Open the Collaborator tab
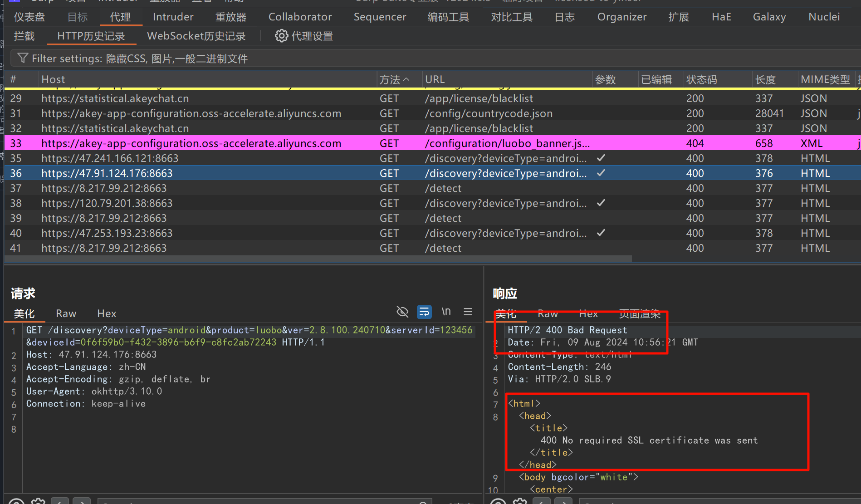 tap(300, 17)
